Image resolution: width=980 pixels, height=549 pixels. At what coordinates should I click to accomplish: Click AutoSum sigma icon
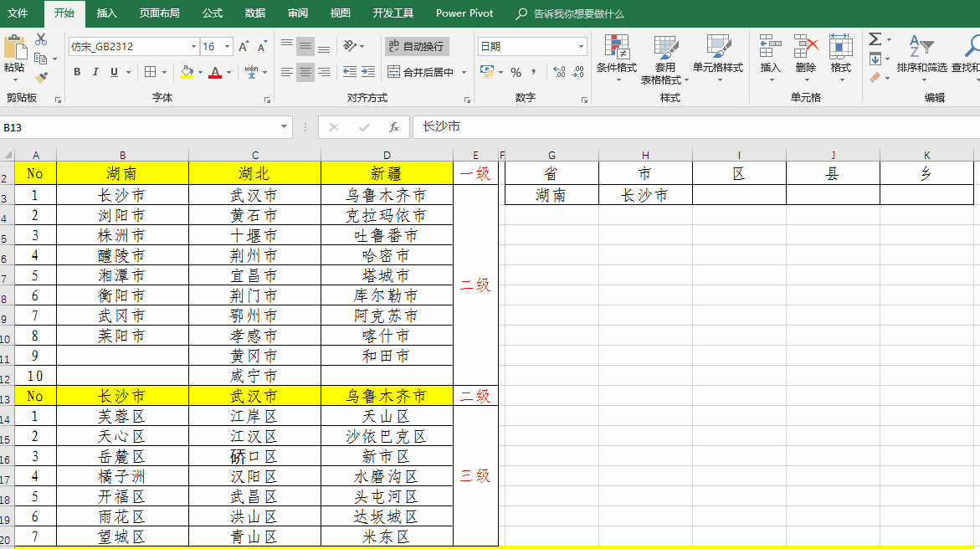point(875,39)
